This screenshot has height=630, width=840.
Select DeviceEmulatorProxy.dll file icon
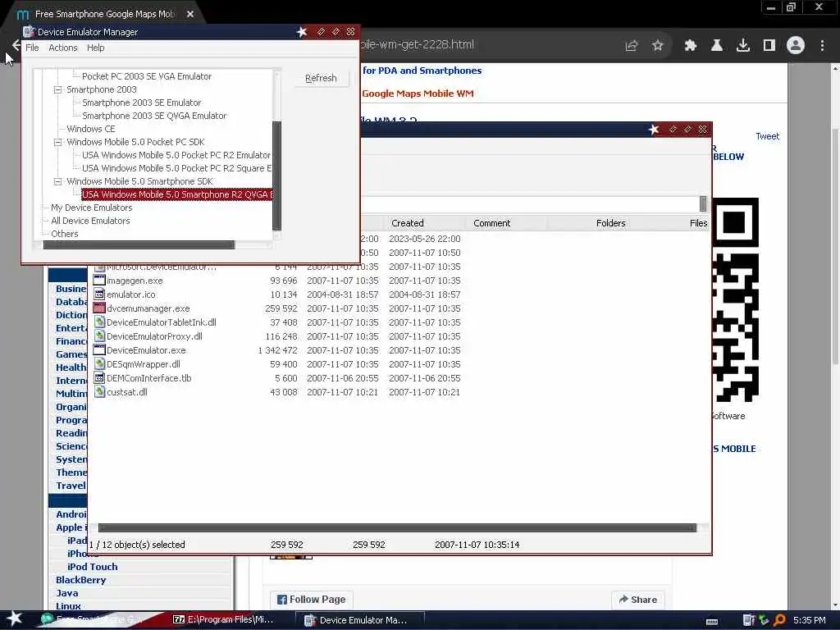pos(99,336)
